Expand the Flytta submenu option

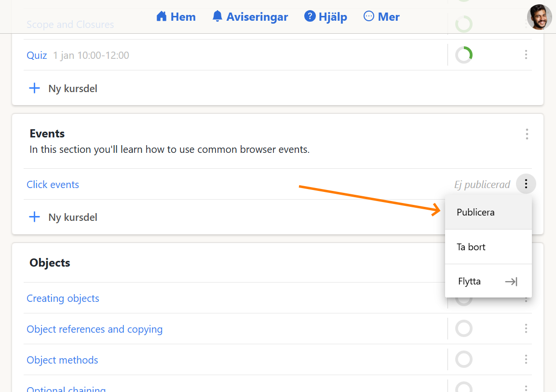coord(488,281)
